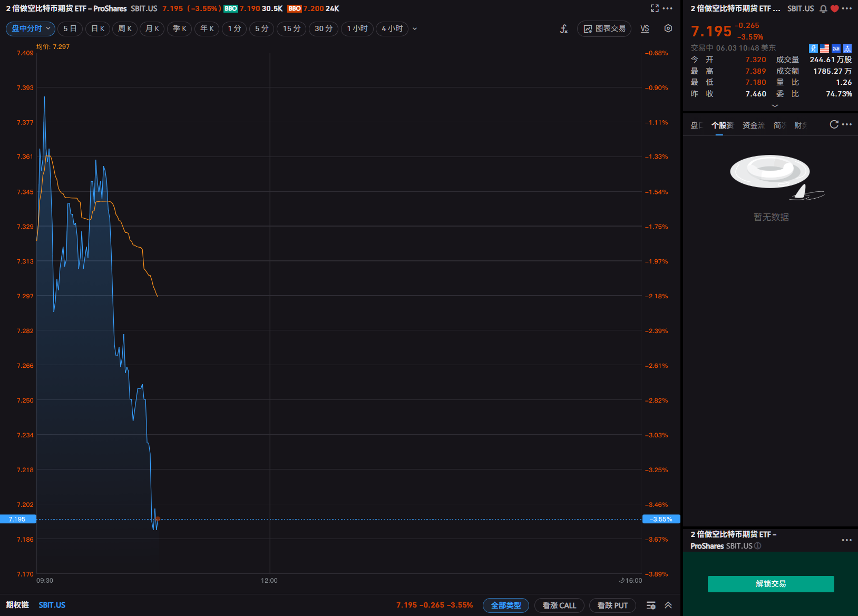This screenshot has height=616, width=858.
Task: Click the chart settings hexagon icon
Action: [x=668, y=28]
